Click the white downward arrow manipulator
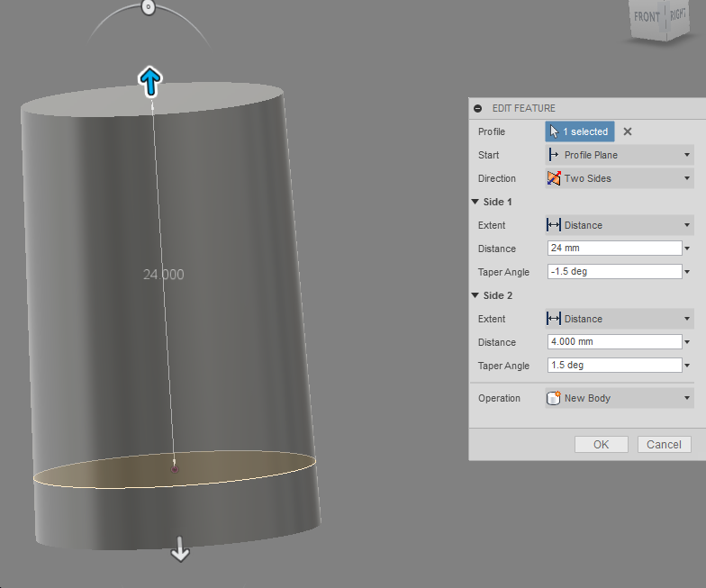This screenshot has width=706, height=588. [x=180, y=549]
